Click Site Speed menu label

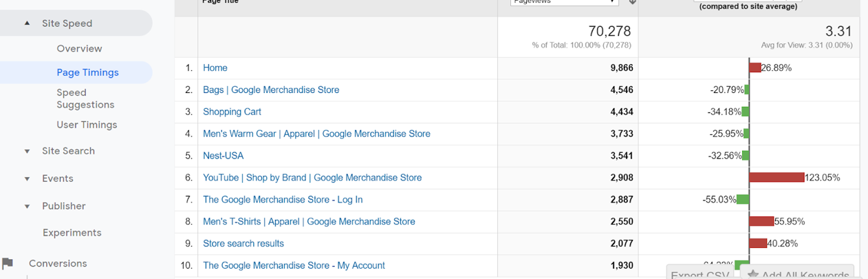click(x=67, y=23)
